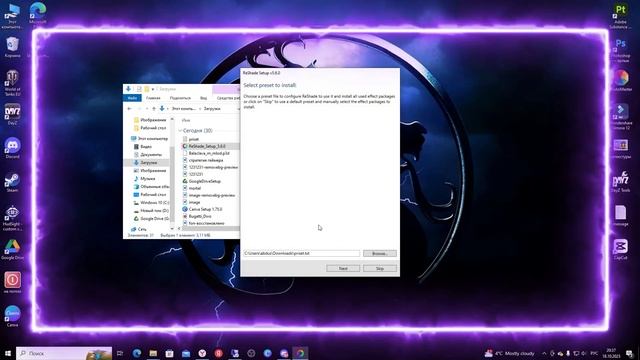Open the weather widget 4°C Mostly cloudy
Image resolution: width=640 pixels, height=360 pixels.
[509, 353]
